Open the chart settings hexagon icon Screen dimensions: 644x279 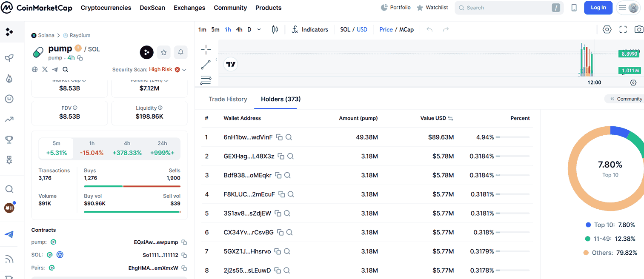[607, 29]
